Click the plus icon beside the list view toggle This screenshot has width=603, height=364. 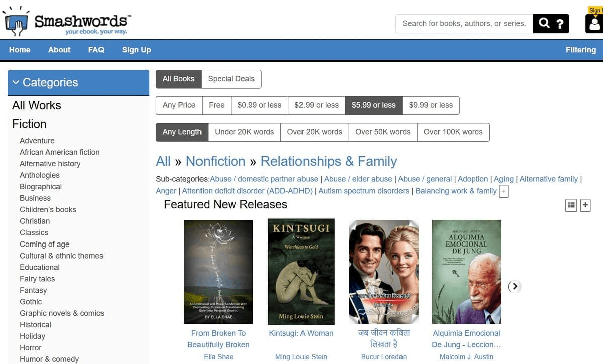tap(585, 205)
